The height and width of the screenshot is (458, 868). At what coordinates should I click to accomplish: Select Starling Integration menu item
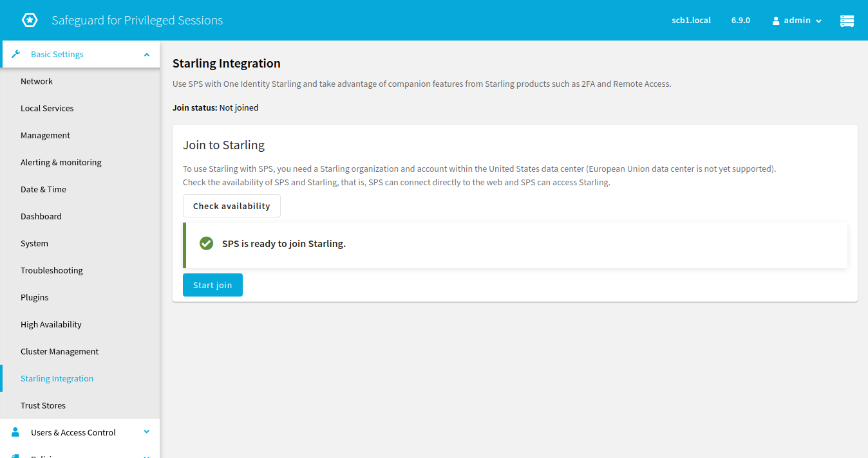click(x=80, y=378)
